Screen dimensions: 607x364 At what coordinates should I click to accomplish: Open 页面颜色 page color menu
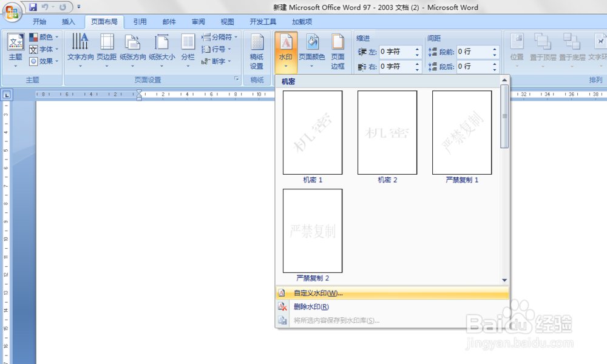point(311,51)
